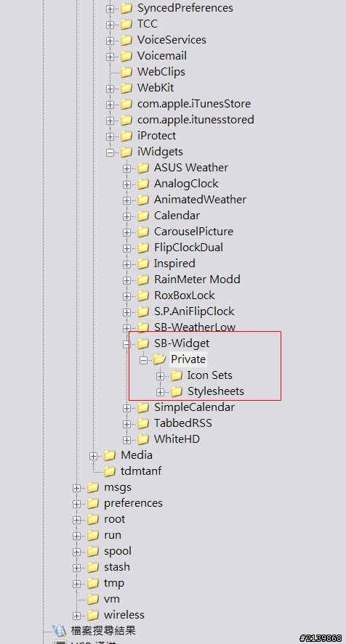Select the com.apple.iTunesStore folder label
The width and height of the screenshot is (346, 644).
click(x=194, y=104)
